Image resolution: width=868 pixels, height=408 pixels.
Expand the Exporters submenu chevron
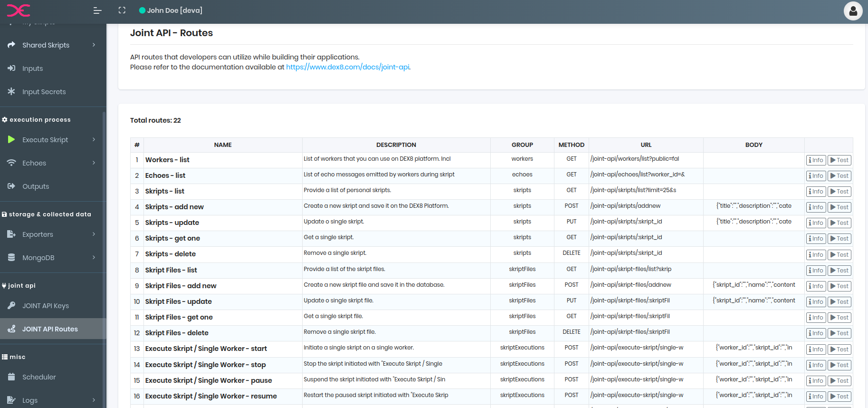point(94,234)
